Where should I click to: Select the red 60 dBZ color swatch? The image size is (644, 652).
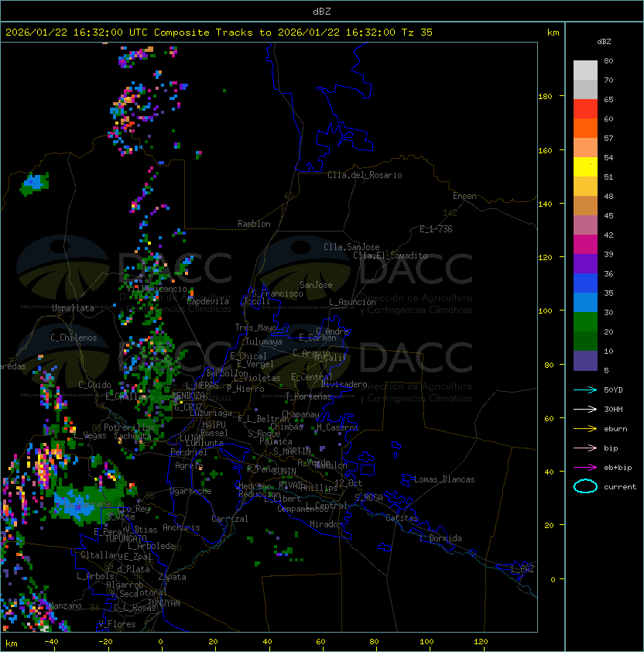585,109
